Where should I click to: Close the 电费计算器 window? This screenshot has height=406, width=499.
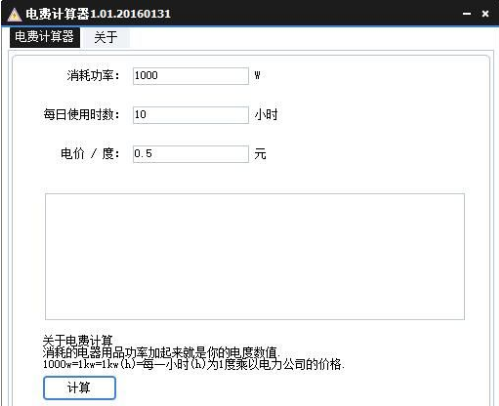pyautogui.click(x=485, y=14)
